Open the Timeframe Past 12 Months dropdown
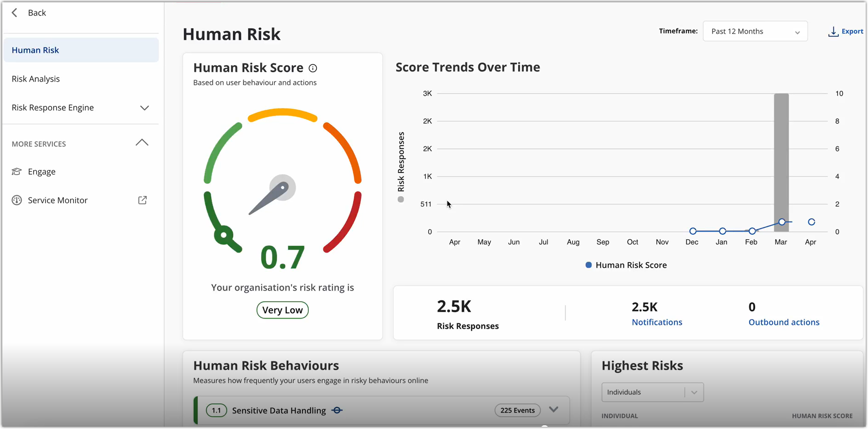Viewport: 868px width, 429px height. coord(755,32)
